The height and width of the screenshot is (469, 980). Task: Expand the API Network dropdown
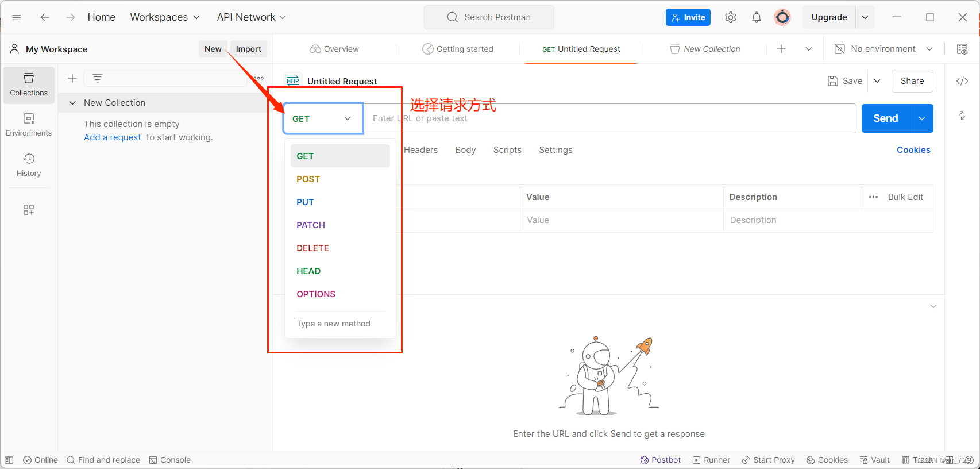252,17
